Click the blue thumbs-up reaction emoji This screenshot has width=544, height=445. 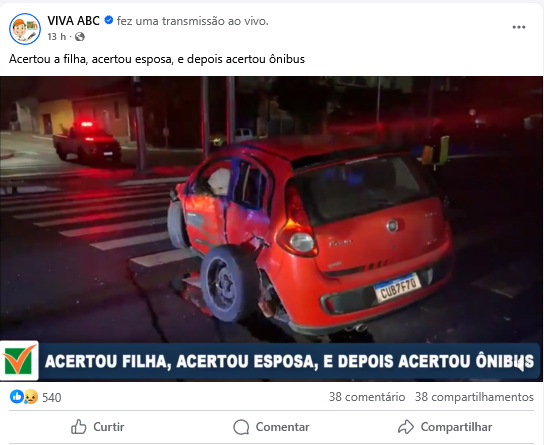(16, 396)
